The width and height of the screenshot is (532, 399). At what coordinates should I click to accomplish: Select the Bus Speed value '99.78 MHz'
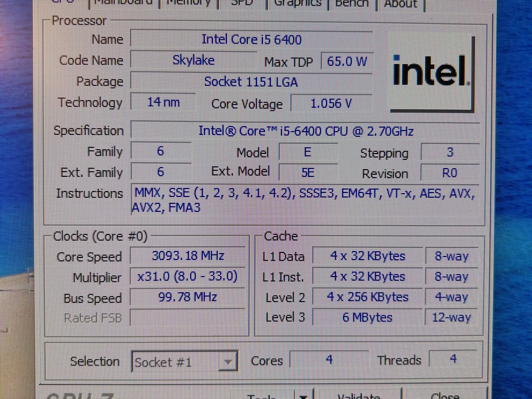pyautogui.click(x=188, y=297)
